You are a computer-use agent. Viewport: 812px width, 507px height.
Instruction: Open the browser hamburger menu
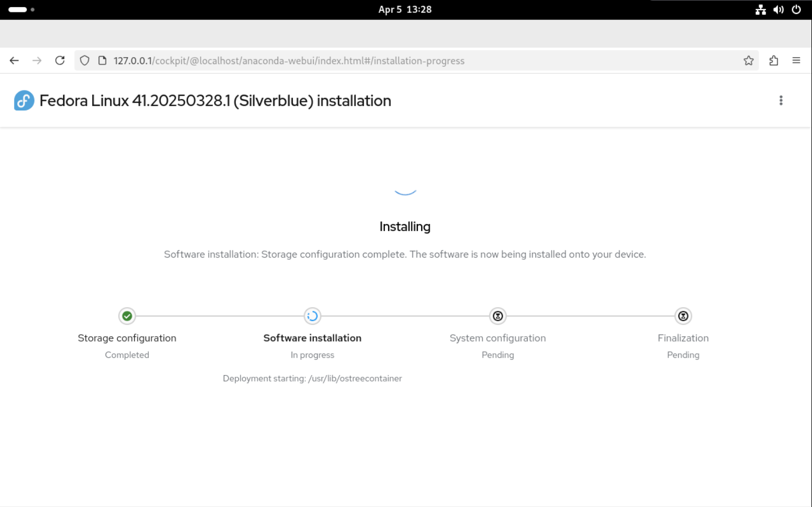[796, 61]
